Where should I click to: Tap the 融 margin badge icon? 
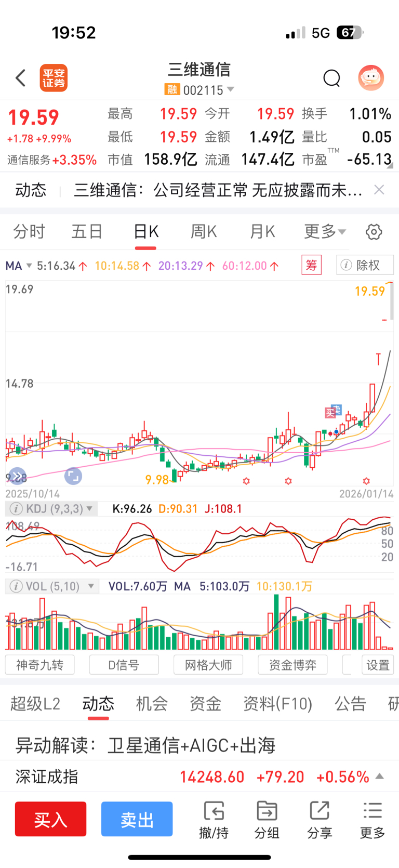coord(172,90)
